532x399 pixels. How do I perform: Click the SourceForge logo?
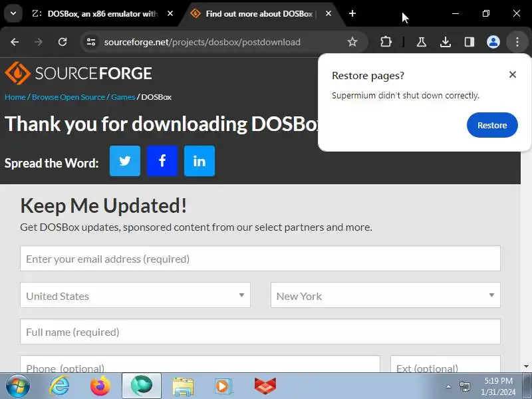point(78,73)
